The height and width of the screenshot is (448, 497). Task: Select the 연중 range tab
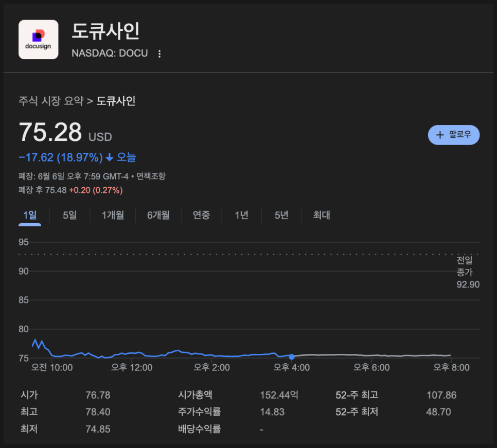click(202, 216)
